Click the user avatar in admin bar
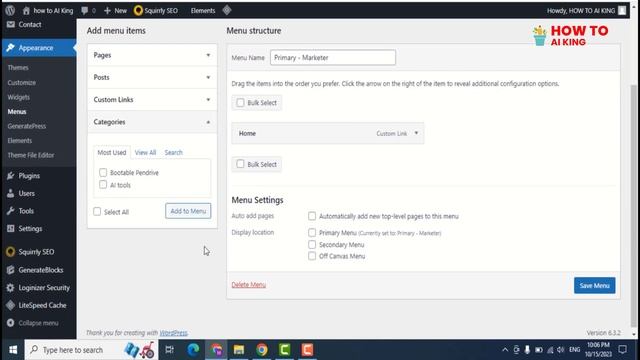The image size is (640, 360). [622, 11]
